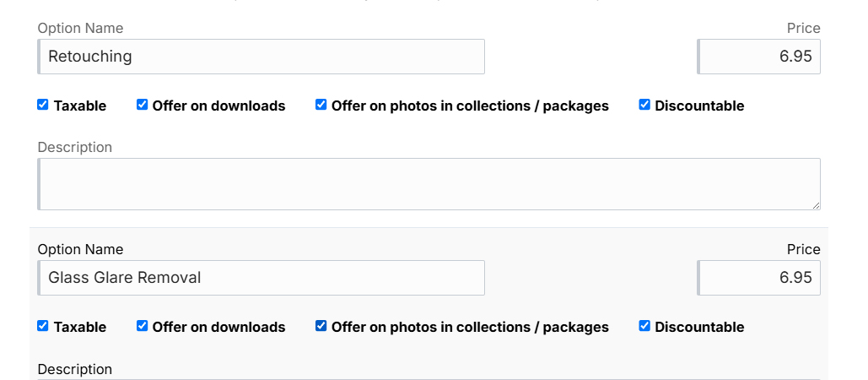Click the Option Name label above Glass Glare Removal

80,249
